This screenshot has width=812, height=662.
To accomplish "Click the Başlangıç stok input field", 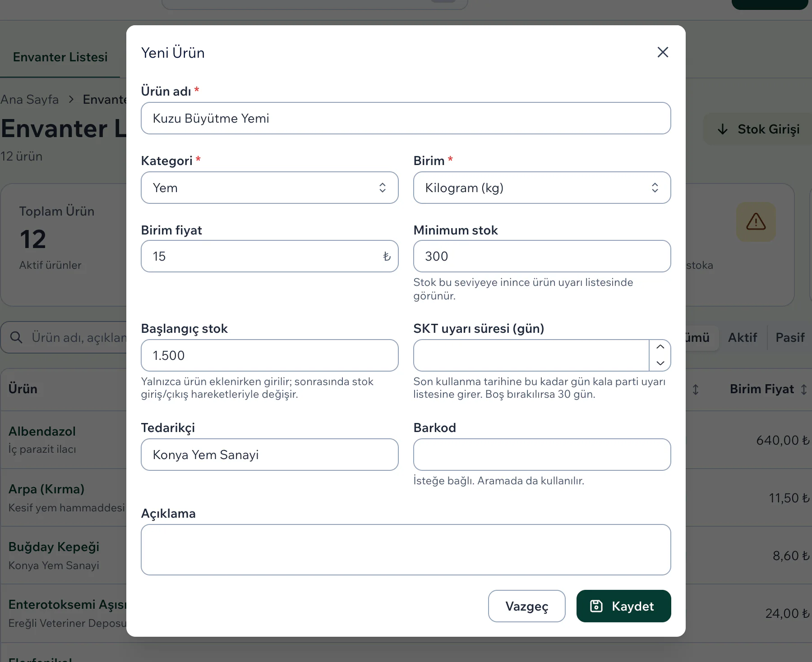I will point(270,355).
